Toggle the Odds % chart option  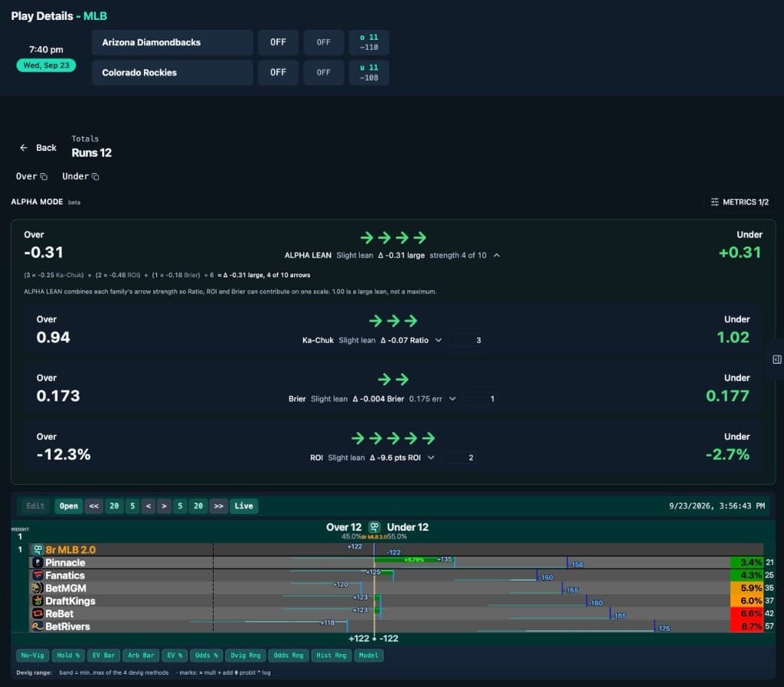[207, 656]
